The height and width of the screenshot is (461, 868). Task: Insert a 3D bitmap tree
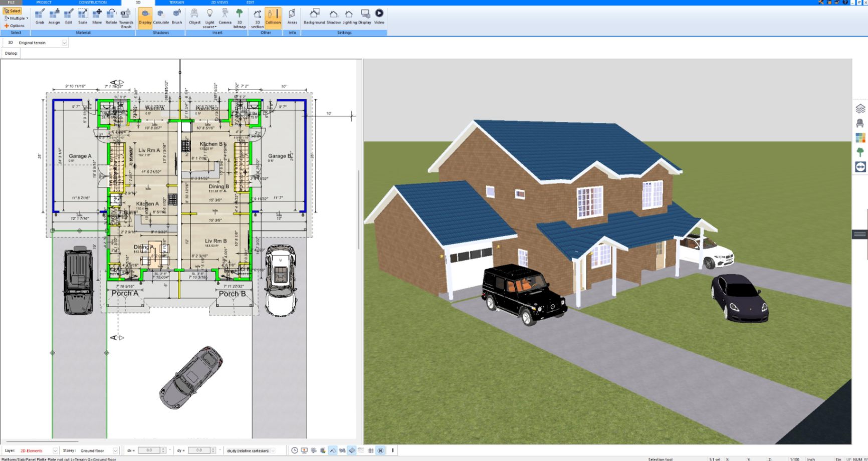tap(240, 18)
